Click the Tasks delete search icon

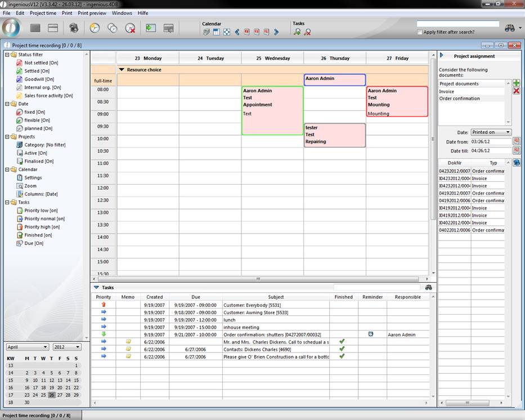click(x=307, y=32)
